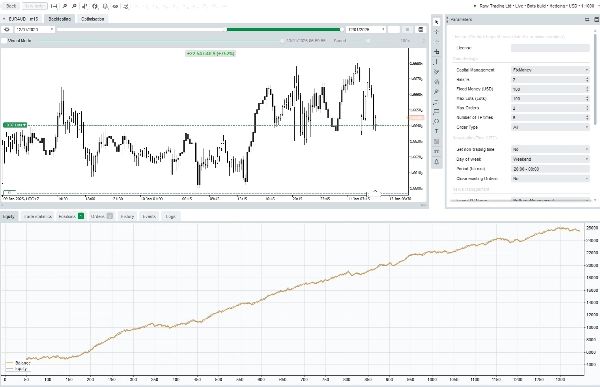This screenshot has height=387, width=600.
Task: Click the left icon in the Parameters panel header
Action: [587, 19]
